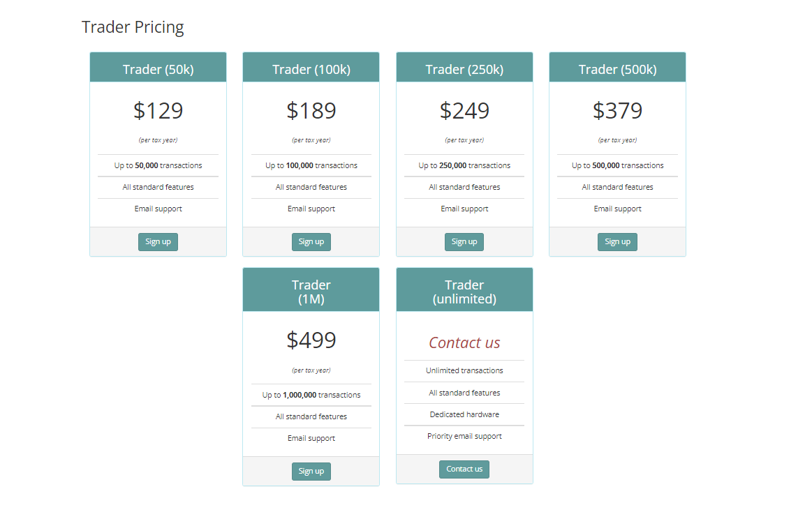Click the Dedicated hardware feature row
812x512 pixels.
coord(464,415)
